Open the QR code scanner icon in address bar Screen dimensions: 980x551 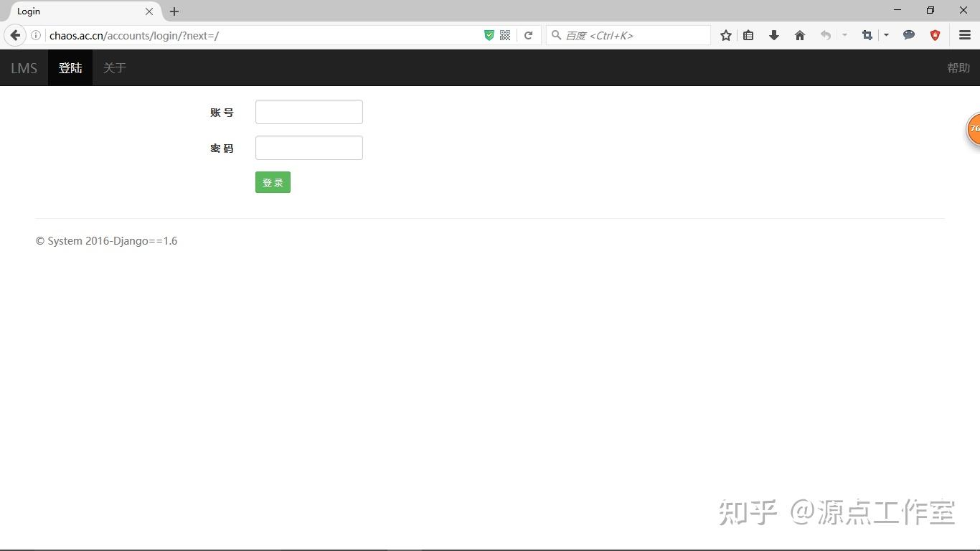pyautogui.click(x=504, y=34)
